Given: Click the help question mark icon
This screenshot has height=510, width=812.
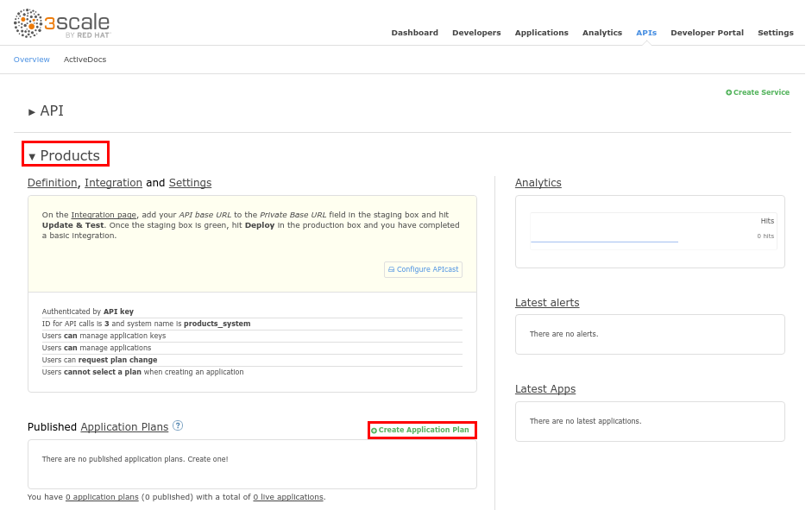Looking at the screenshot, I should click(x=178, y=425).
